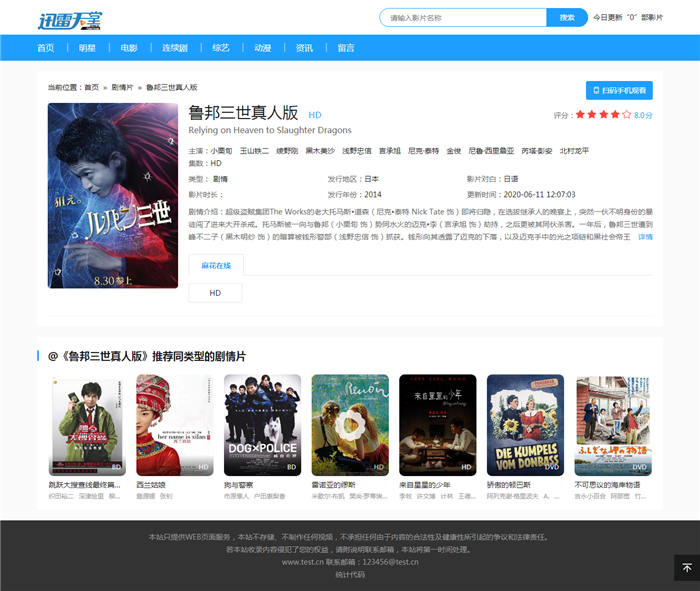700x591 pixels.
Task: Click the back-to-top arrow icon
Action: click(x=686, y=567)
